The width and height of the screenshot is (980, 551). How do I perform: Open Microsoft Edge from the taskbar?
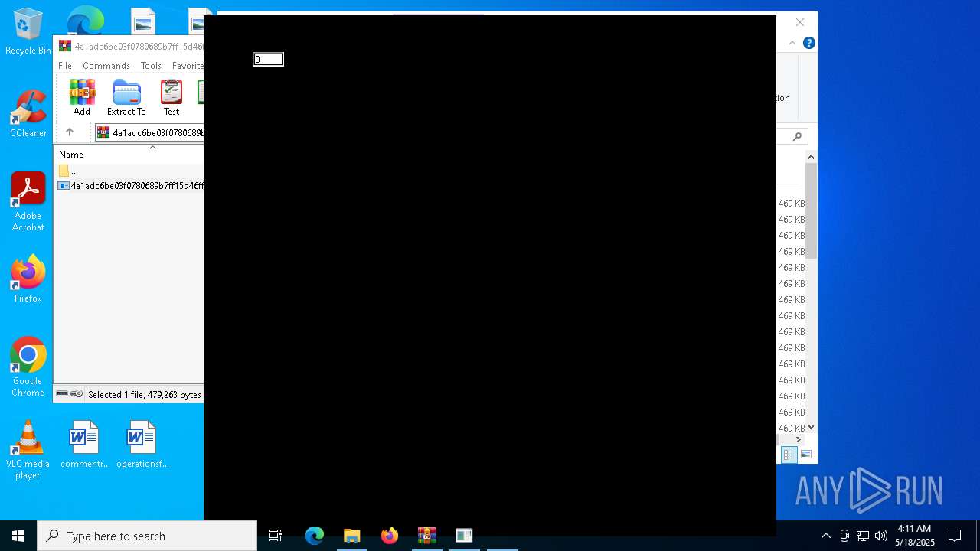point(315,536)
